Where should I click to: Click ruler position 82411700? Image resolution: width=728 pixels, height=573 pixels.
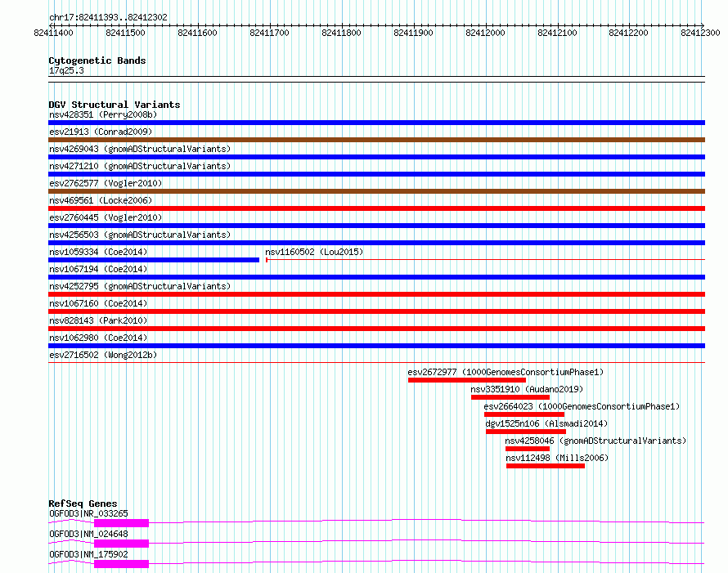click(269, 33)
